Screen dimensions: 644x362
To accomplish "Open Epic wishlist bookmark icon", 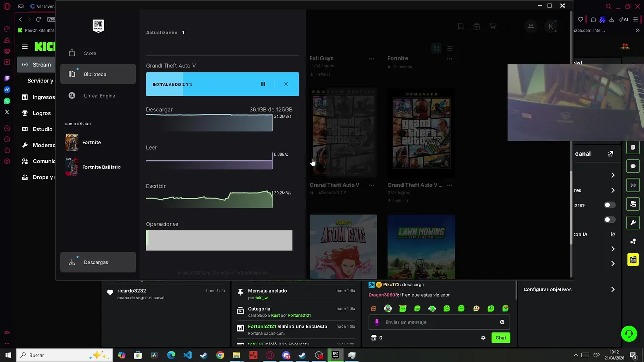I will click(x=461, y=26).
